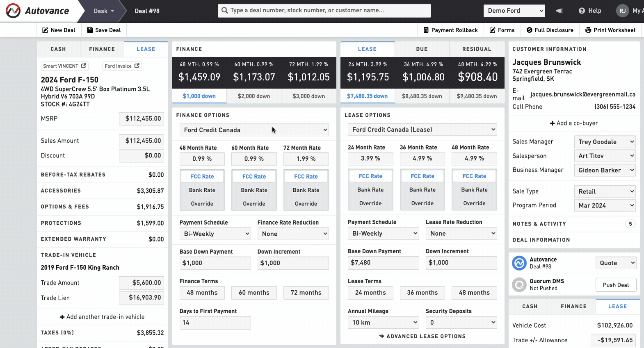Open the Security Deposits dropdown
This screenshot has height=348, width=644.
461,322
